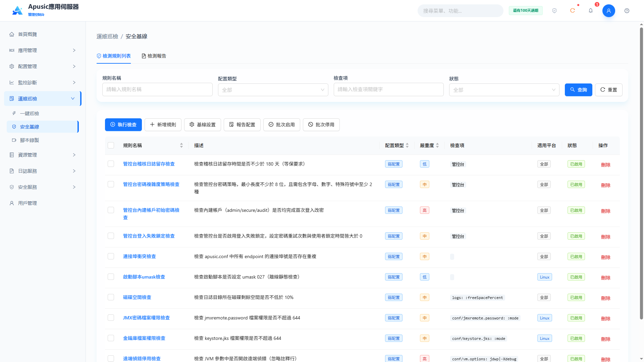Focus the top menu search box
The image size is (644, 362).
pos(460,11)
